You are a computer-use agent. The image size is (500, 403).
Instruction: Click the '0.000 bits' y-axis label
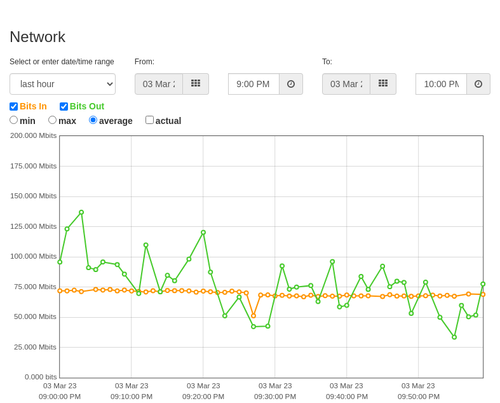point(41,377)
